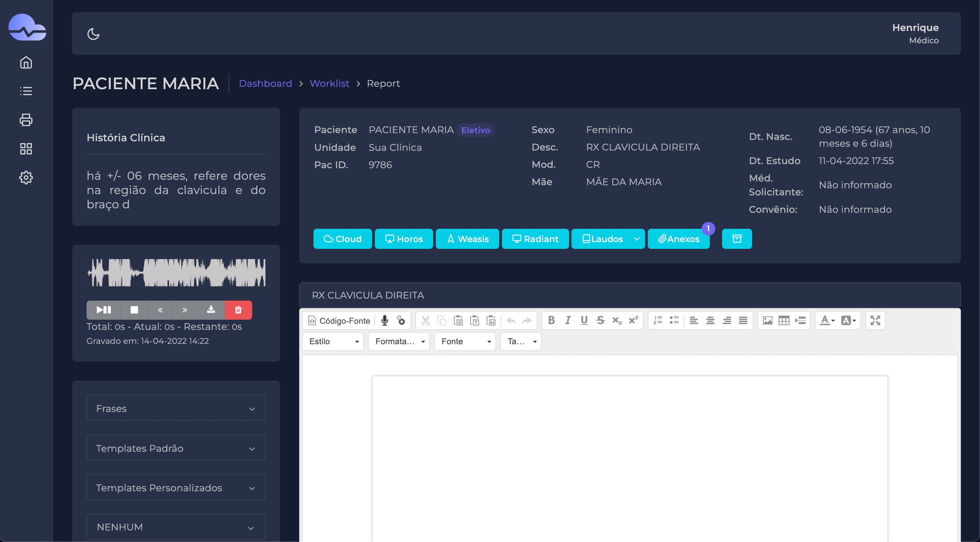The width and height of the screenshot is (980, 542).
Task: Click the audio waveform to seek
Action: pos(176,272)
